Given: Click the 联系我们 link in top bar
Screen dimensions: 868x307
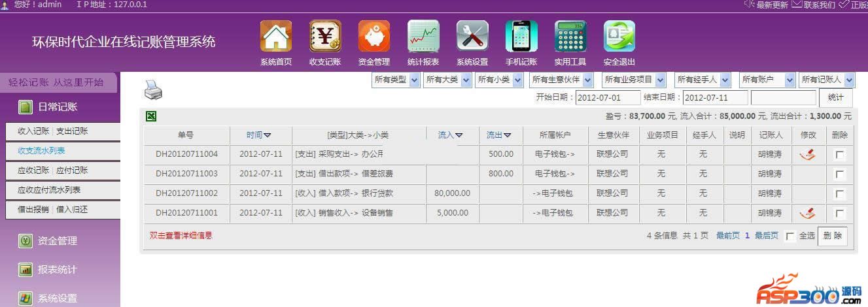Looking at the screenshot, I should click(x=820, y=5).
